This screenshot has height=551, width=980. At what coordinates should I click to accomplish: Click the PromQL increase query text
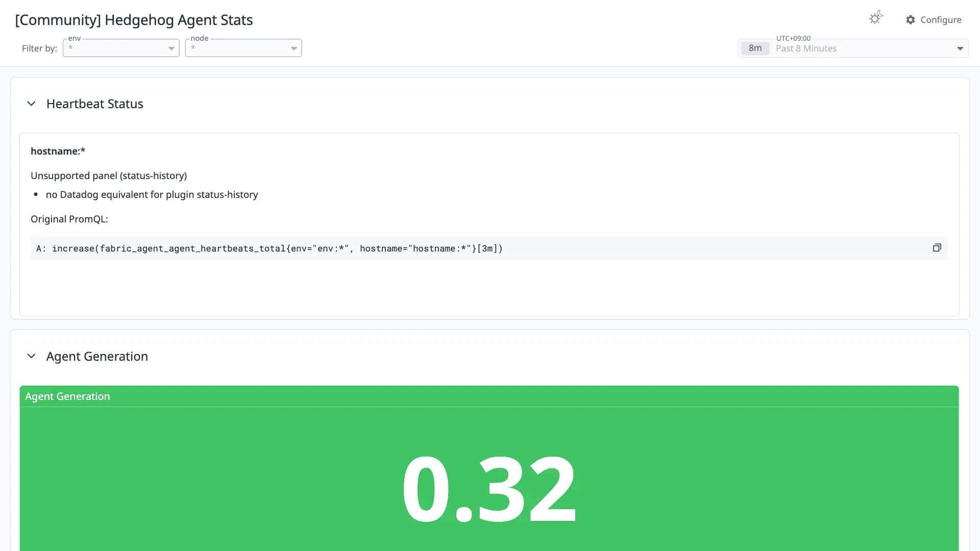click(269, 248)
